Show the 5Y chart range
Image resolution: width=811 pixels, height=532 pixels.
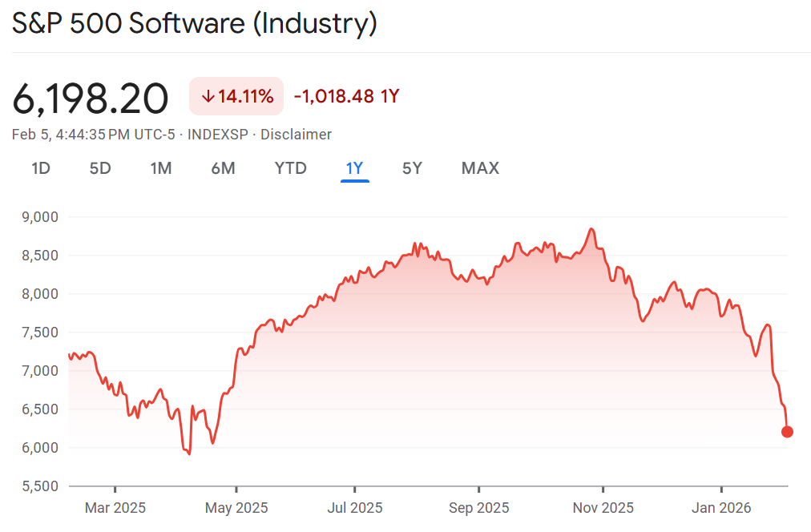412,168
